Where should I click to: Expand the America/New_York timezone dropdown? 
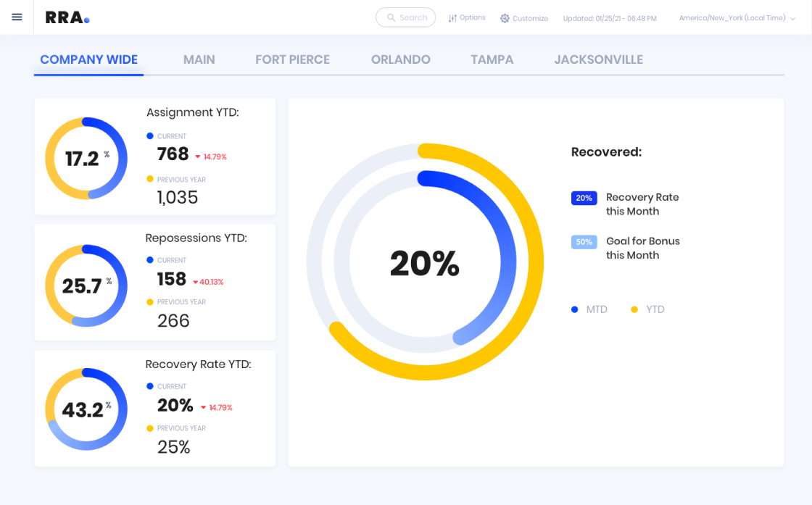[x=737, y=18]
